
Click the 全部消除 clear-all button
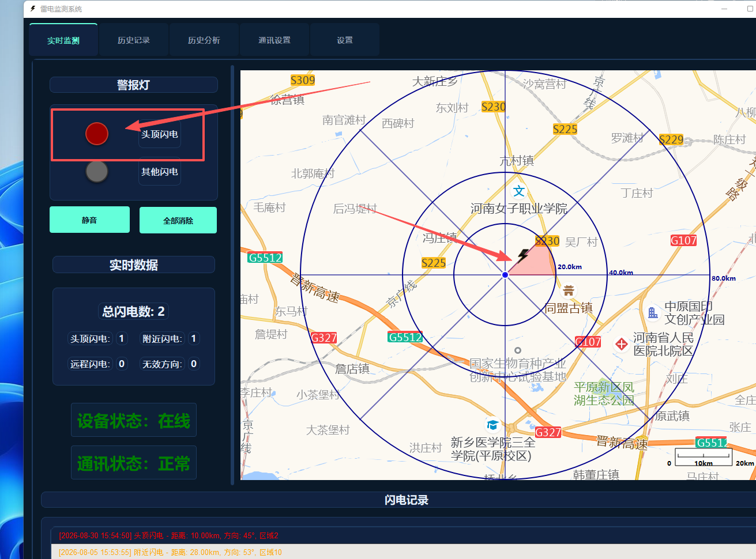click(x=178, y=221)
